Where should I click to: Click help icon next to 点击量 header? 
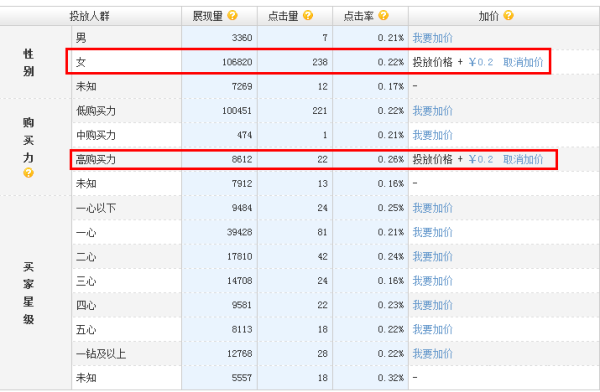308,15
